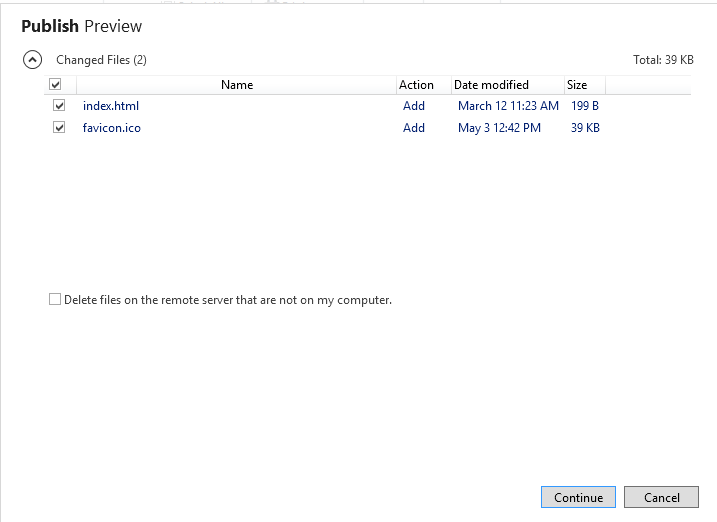
Task: Uncheck the favicon.ico file checkbox
Action: (59, 128)
